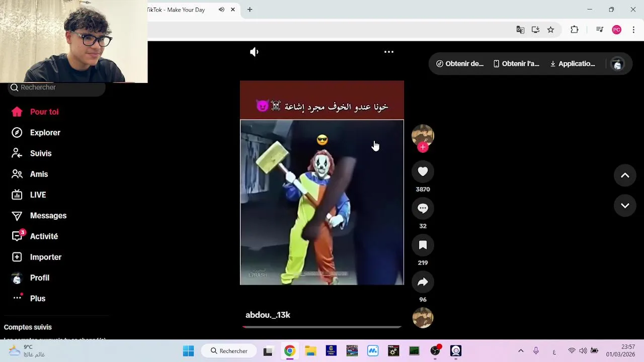Open Windows Start menu
Viewport: 644px width, 362px height.
pyautogui.click(x=188, y=351)
